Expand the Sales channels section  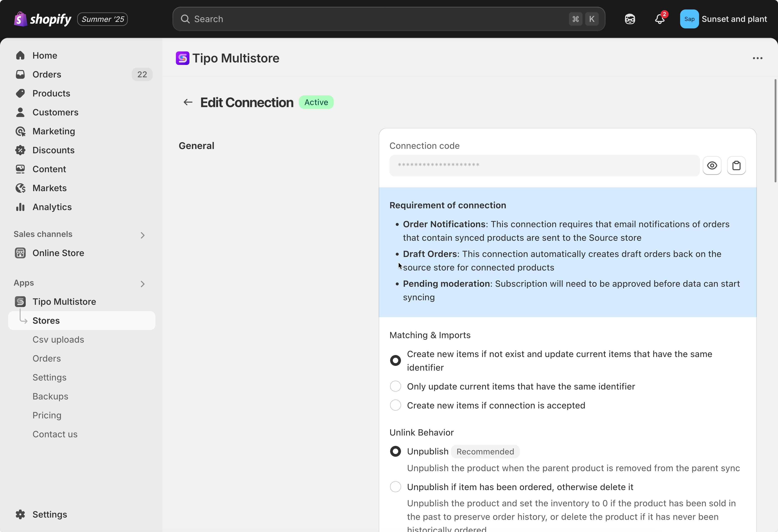tap(143, 235)
